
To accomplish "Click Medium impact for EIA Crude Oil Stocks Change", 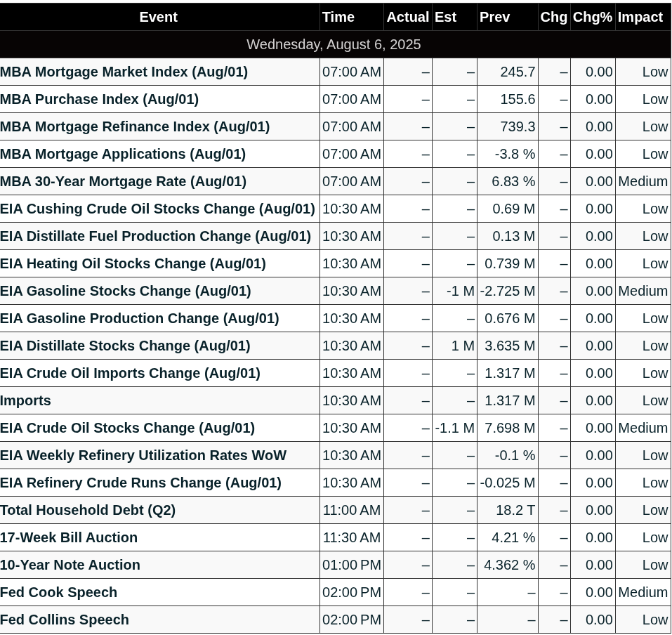I will point(643,428).
